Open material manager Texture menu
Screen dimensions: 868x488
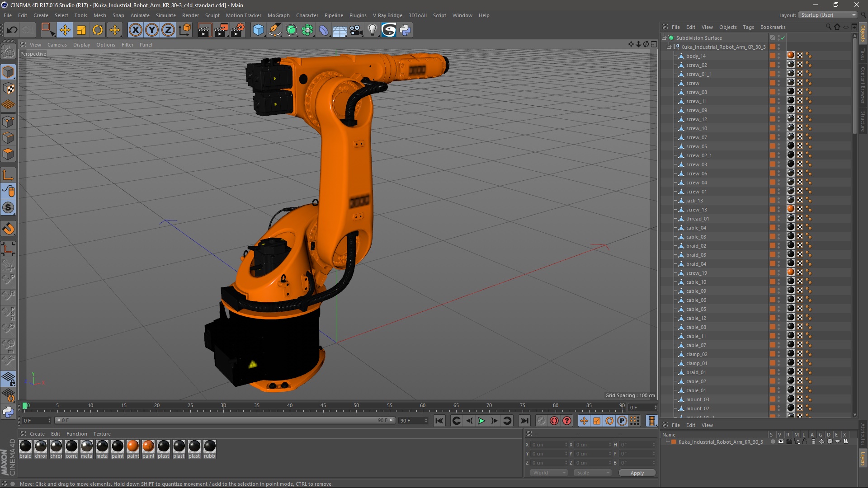click(102, 434)
